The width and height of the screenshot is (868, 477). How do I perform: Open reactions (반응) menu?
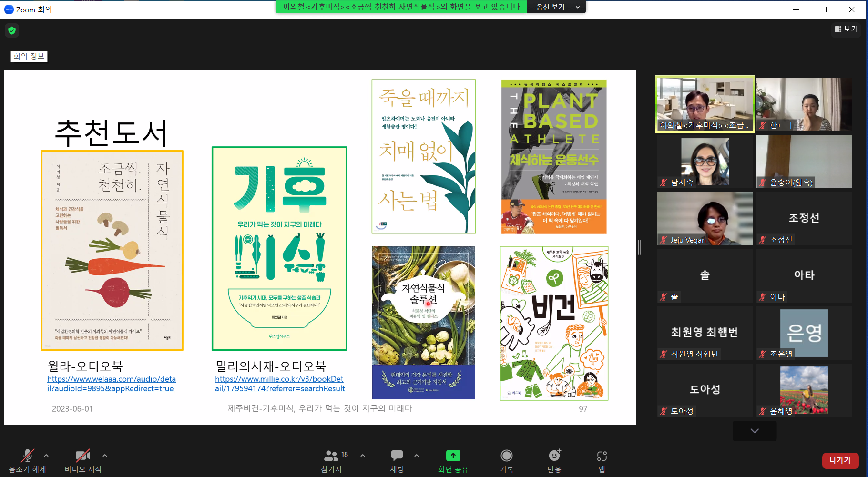click(554, 461)
